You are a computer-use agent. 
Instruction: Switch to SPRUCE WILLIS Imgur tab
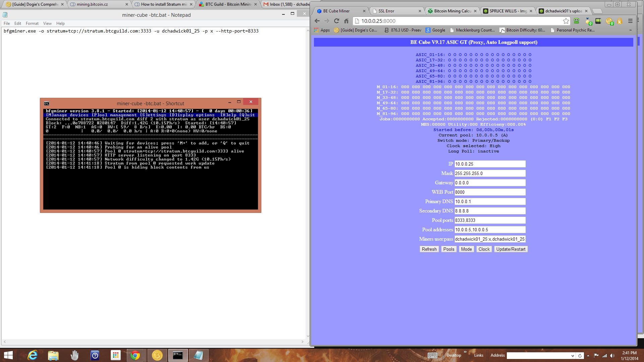(508, 11)
